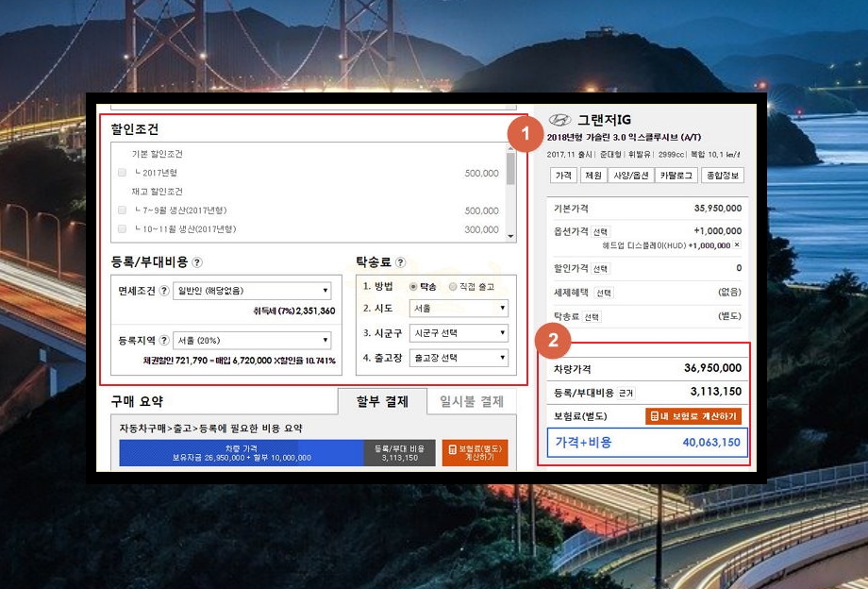Open the 시군구 선택 dropdown
The height and width of the screenshot is (589, 868).
point(459,333)
